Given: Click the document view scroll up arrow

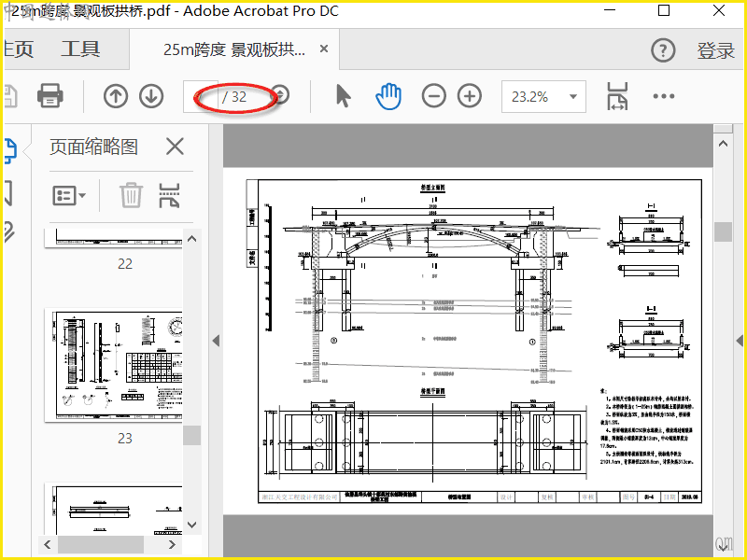Looking at the screenshot, I should (723, 144).
